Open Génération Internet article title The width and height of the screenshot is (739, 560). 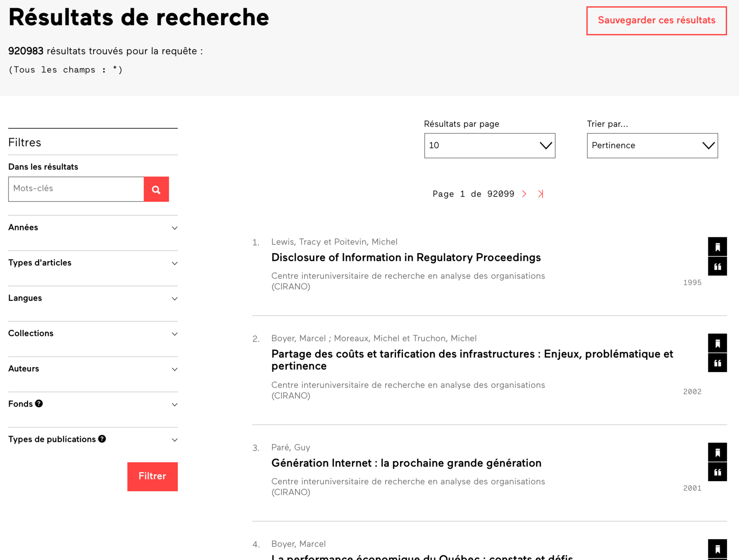[406, 463]
